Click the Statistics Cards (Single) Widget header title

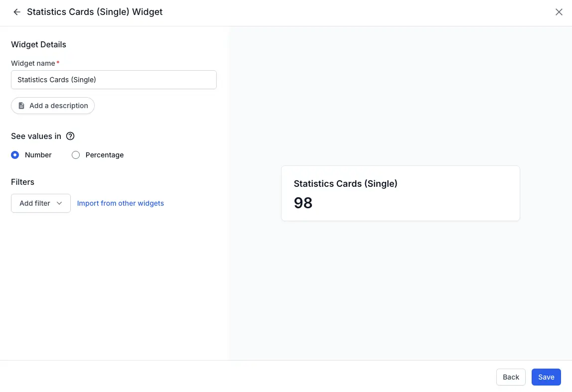[x=95, y=12]
